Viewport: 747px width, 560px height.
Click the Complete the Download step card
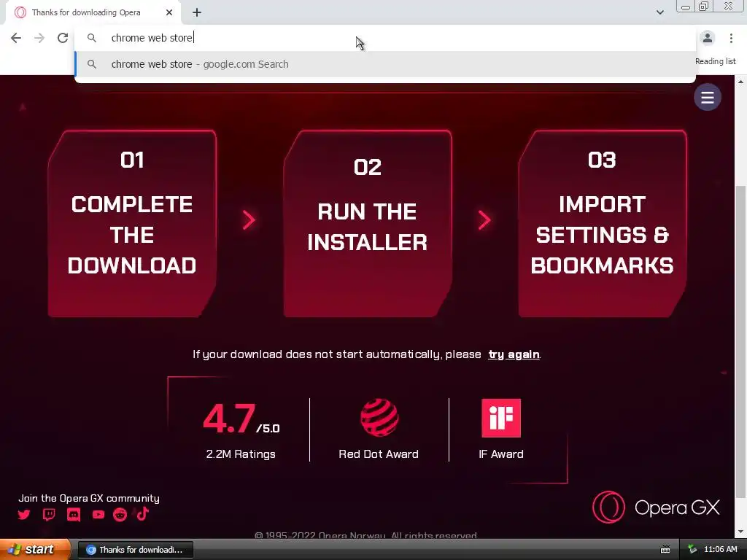[132, 223]
